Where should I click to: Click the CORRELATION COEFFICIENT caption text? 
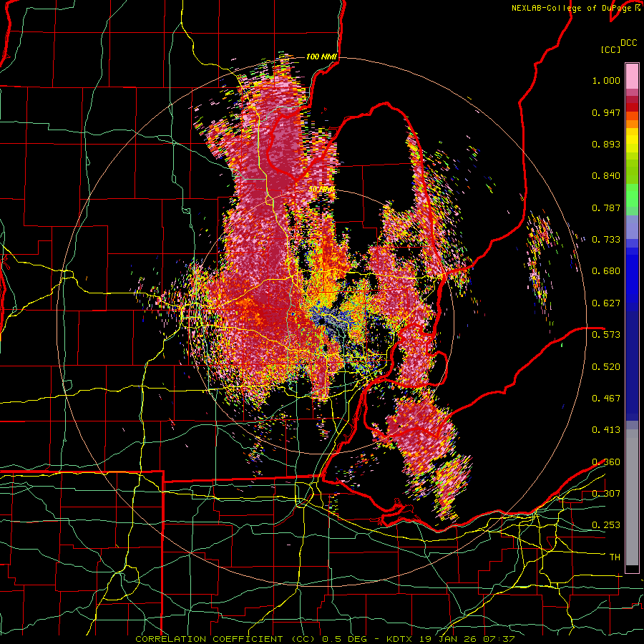click(x=209, y=639)
